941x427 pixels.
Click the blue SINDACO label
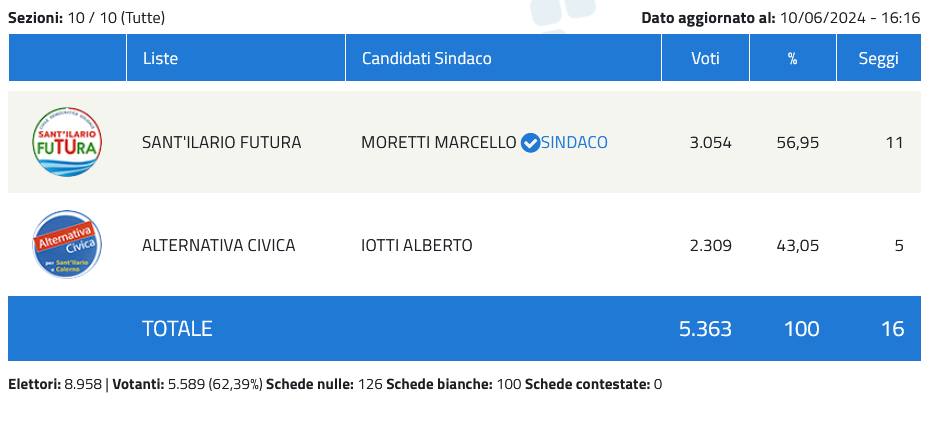click(574, 142)
